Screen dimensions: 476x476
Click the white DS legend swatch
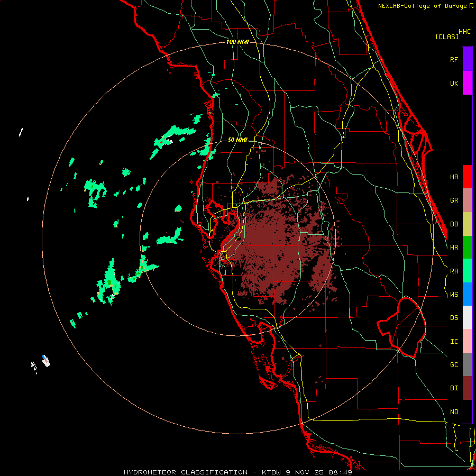point(467,317)
